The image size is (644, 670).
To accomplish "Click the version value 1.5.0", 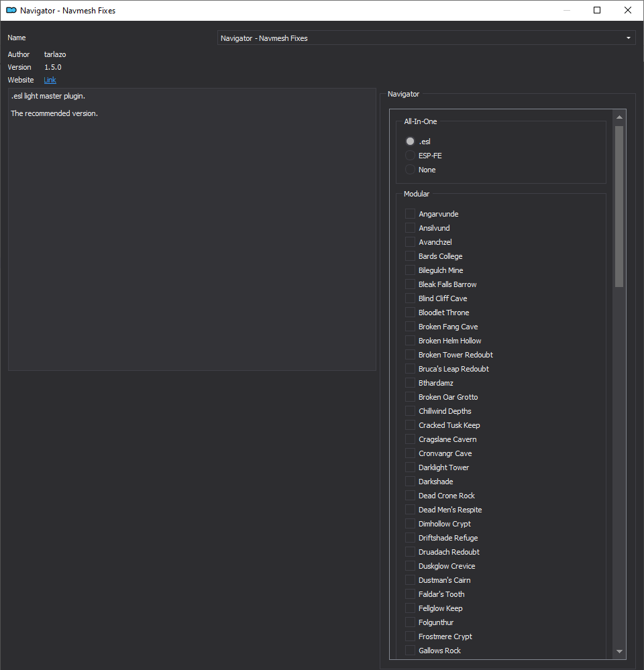I will click(x=53, y=67).
